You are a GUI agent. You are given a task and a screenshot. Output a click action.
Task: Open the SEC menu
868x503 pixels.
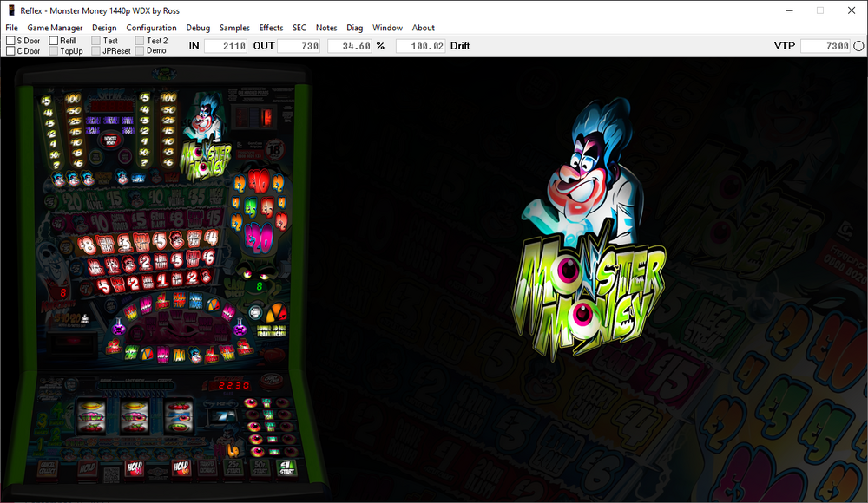299,28
